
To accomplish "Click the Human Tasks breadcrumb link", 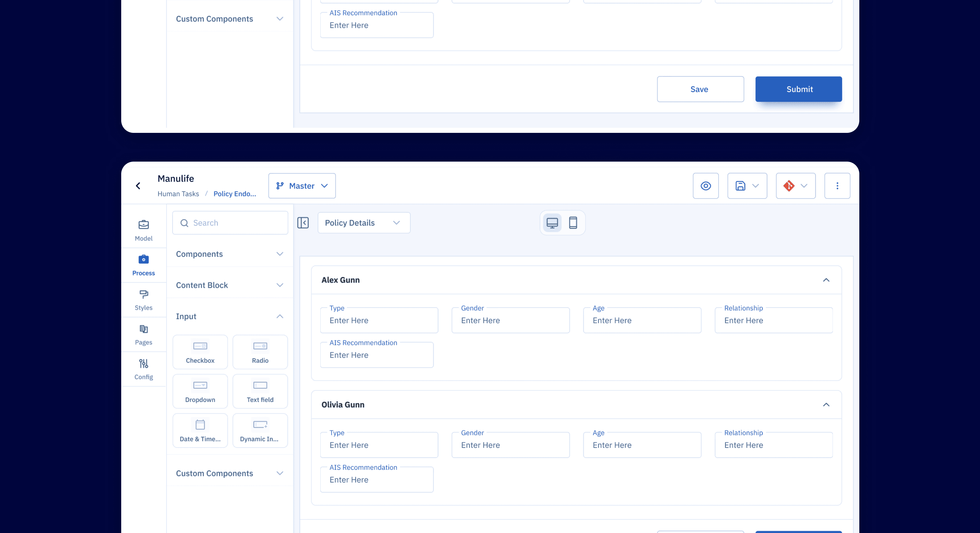I will tap(178, 194).
